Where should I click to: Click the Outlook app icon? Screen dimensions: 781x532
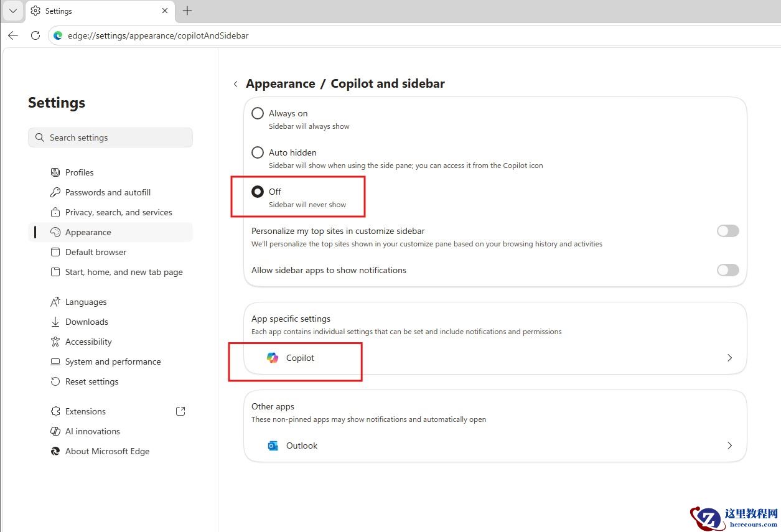[273, 446]
